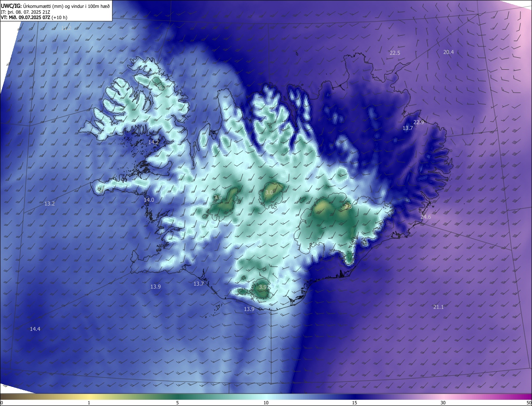Click the 14.2 value in the Westfjords
532x406 pixels.
point(154,142)
